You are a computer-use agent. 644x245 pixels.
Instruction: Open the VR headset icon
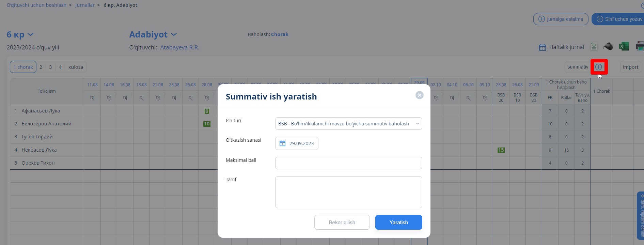(608, 46)
